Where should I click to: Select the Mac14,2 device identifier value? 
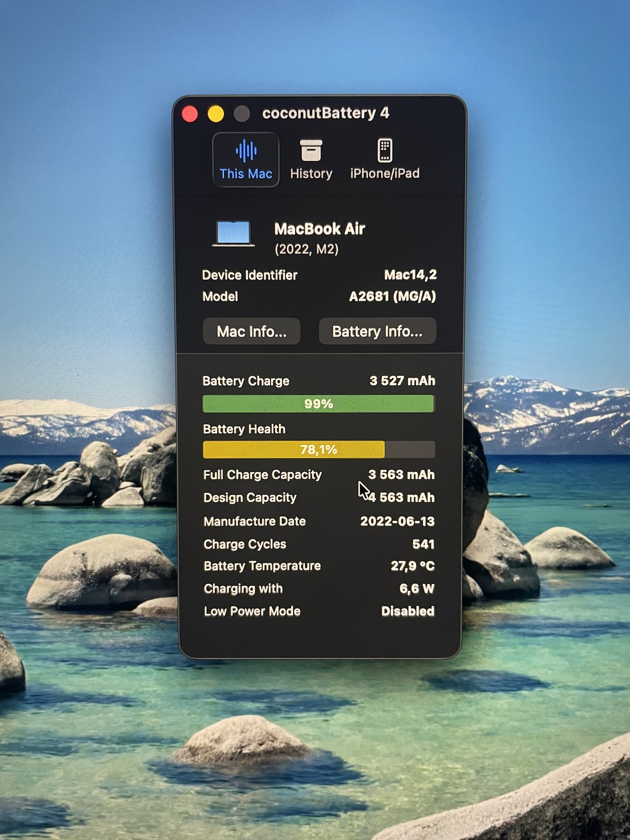click(410, 275)
